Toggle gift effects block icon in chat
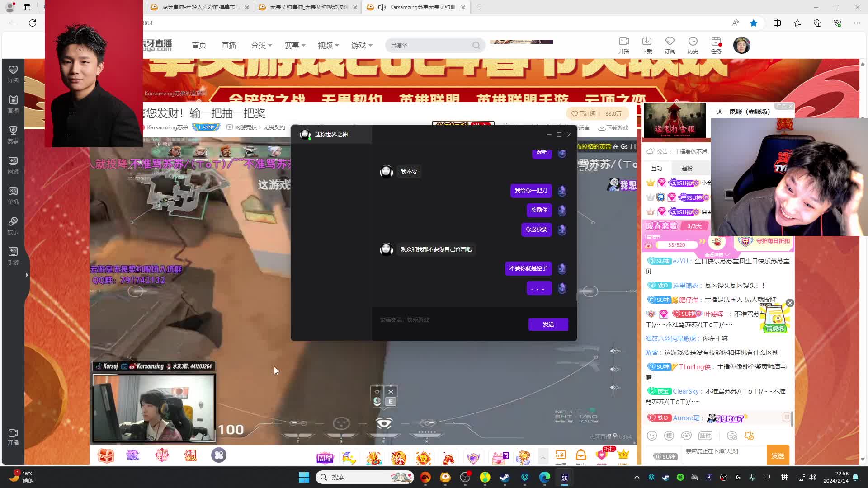This screenshot has height=488, width=868. (749, 436)
